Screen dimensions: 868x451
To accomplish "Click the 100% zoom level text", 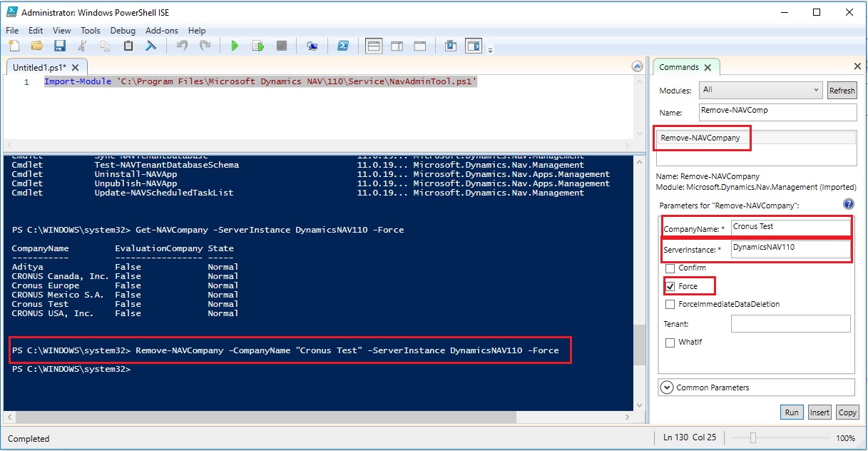I will [x=845, y=438].
